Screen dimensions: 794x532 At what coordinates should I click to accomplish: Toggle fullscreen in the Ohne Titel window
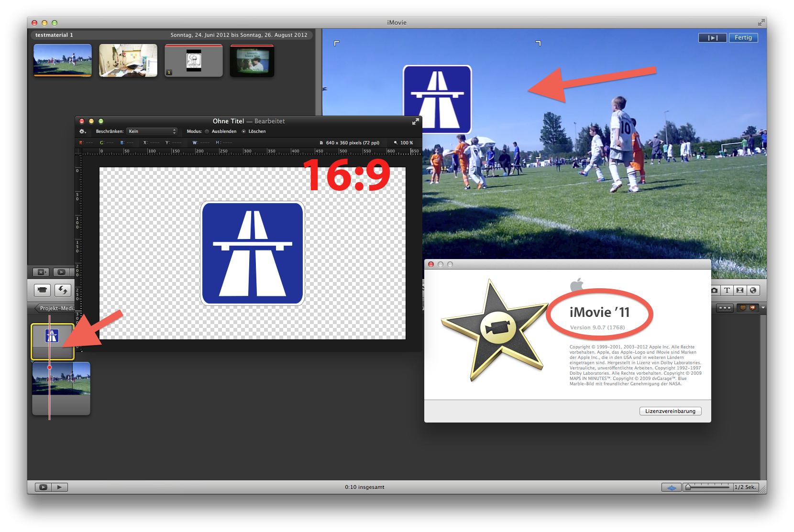415,121
